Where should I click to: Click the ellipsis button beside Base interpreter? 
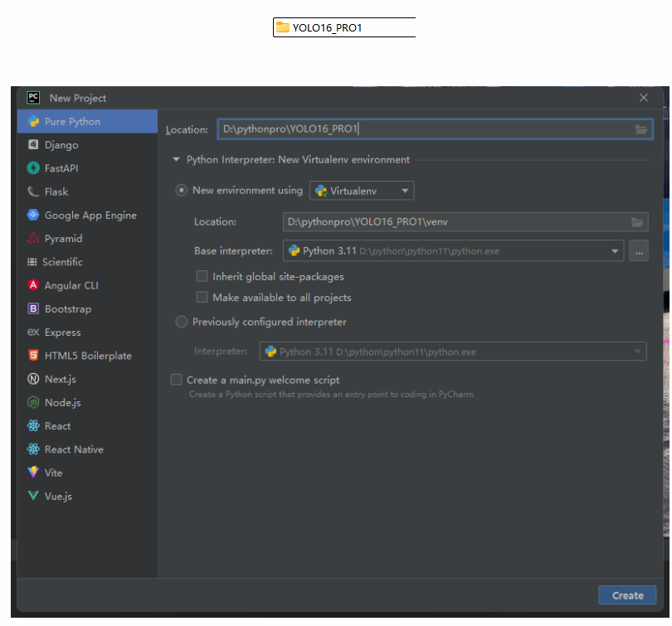639,251
